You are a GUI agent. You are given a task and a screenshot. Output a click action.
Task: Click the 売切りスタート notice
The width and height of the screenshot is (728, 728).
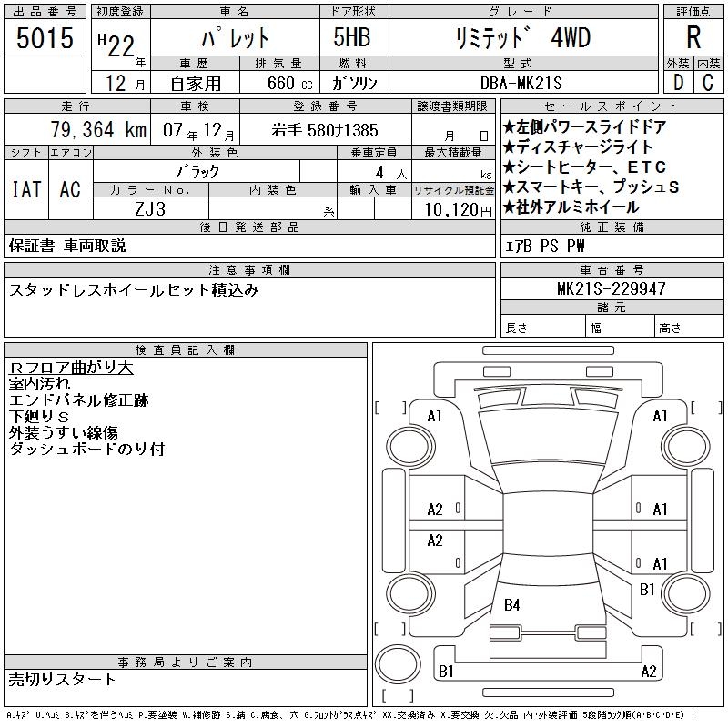(62, 679)
